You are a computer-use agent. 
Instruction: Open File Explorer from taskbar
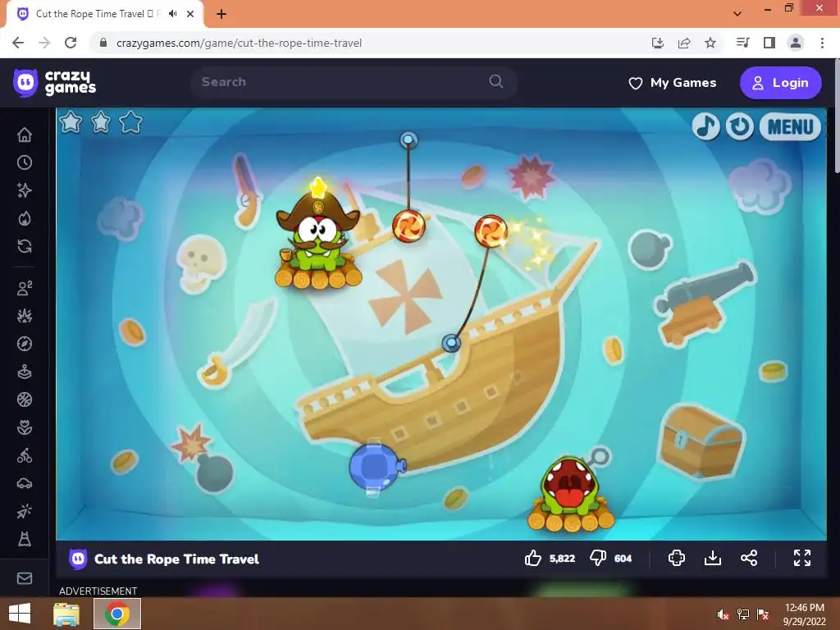coord(66,614)
